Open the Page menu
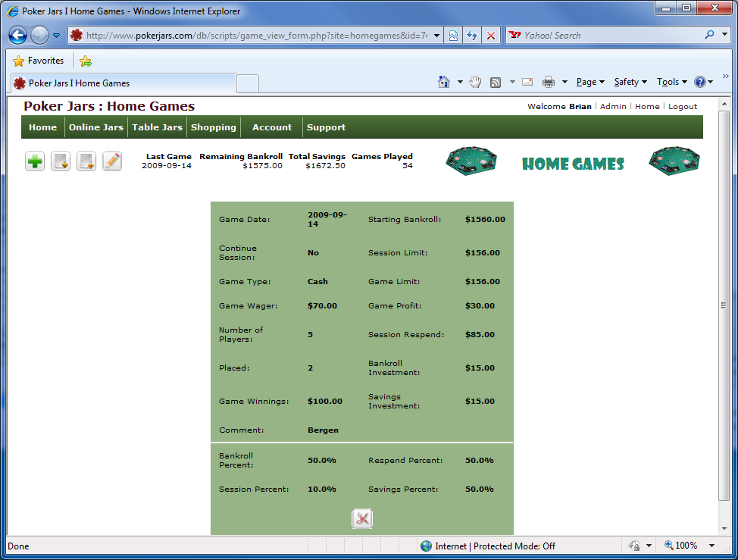This screenshot has height=560, width=738. pos(590,82)
